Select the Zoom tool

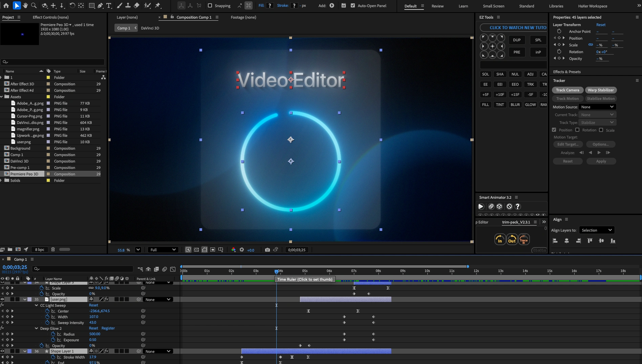(x=34, y=6)
